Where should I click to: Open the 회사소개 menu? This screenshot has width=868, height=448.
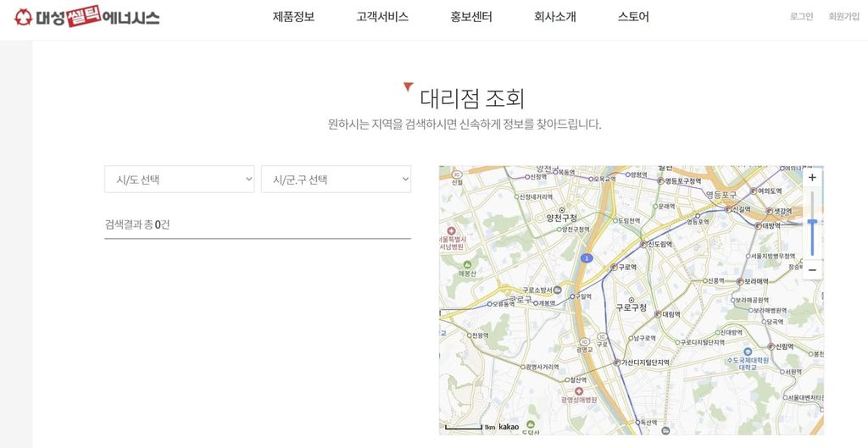click(x=554, y=17)
